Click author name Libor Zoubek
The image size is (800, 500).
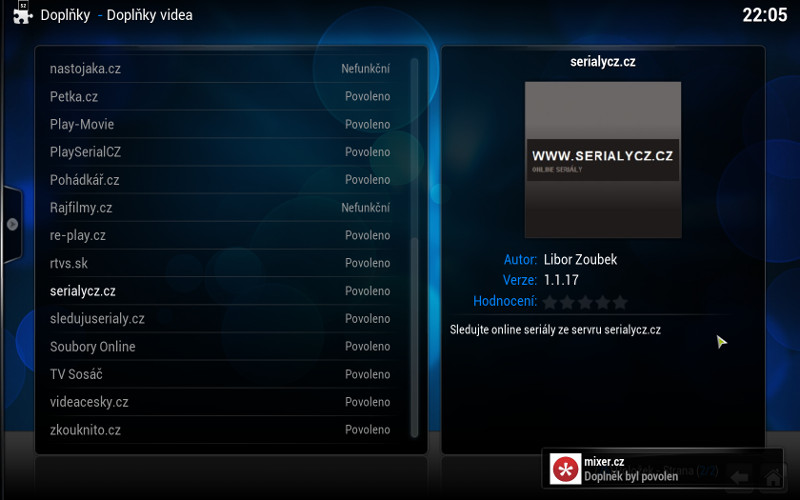580,260
